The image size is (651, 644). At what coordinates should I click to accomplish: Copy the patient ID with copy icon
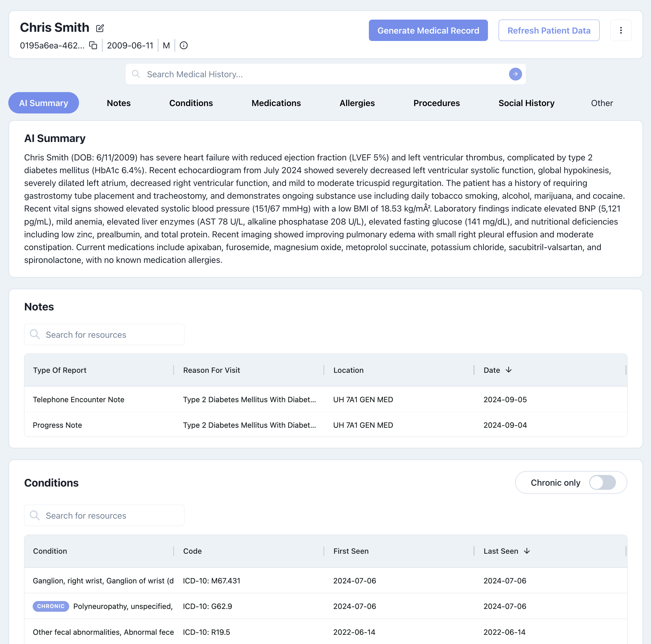pos(93,45)
